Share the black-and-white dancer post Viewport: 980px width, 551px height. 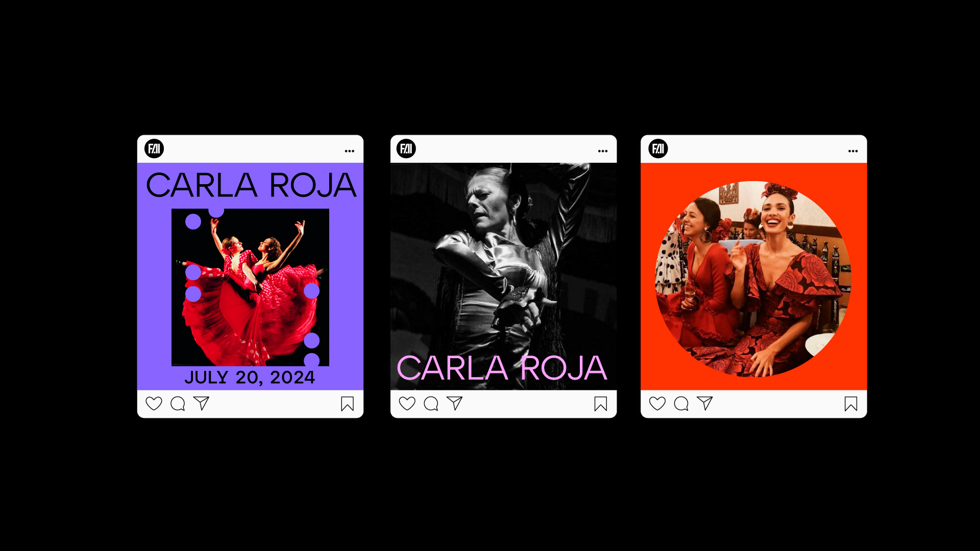click(454, 403)
